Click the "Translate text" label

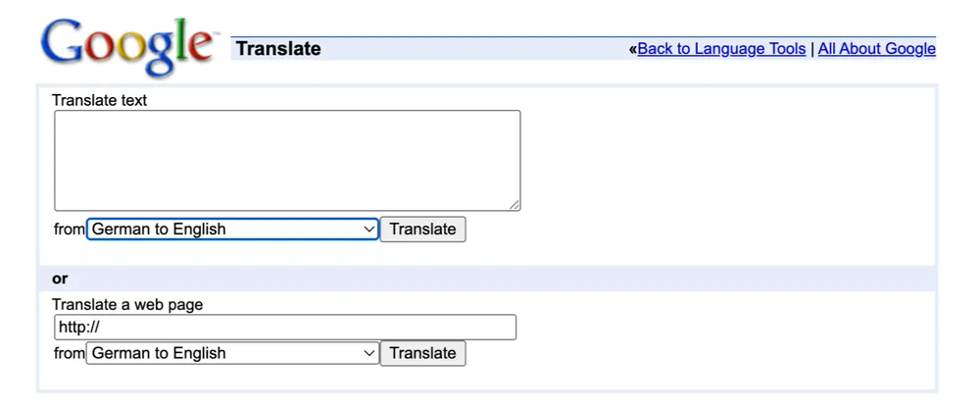pyautogui.click(x=99, y=100)
